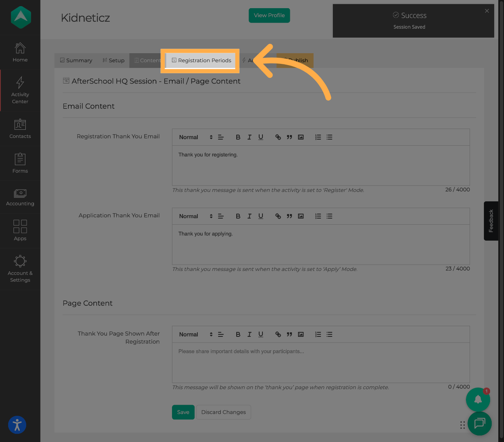The height and width of the screenshot is (442, 504).
Task: Open the Home sidebar icon
Action: pyautogui.click(x=20, y=52)
